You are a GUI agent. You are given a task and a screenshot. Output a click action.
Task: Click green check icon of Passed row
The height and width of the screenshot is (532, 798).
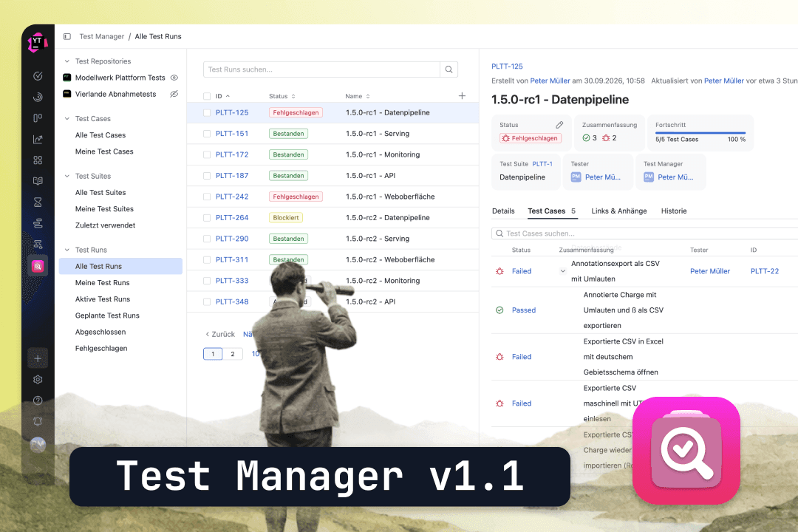pyautogui.click(x=499, y=310)
